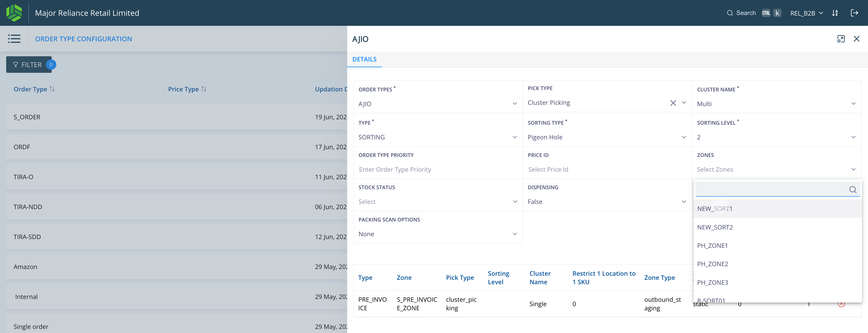Viewport: 868px width, 333px height.
Task: Click the Zone Type column header
Action: (660, 278)
